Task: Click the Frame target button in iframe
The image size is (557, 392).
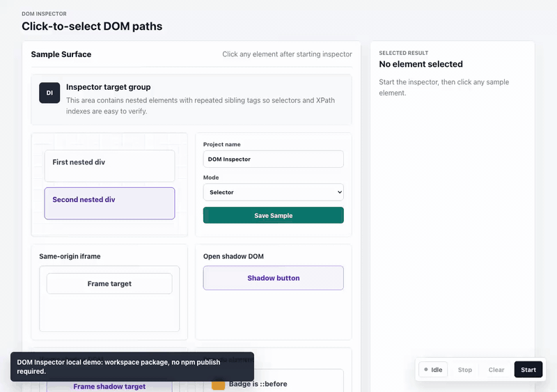Action: [x=109, y=283]
